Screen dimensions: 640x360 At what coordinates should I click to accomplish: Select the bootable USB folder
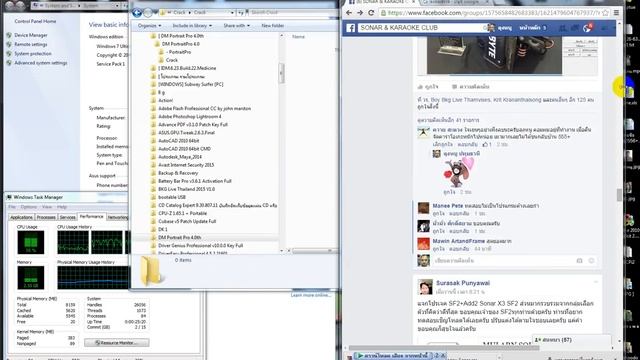pyautogui.click(x=172, y=197)
